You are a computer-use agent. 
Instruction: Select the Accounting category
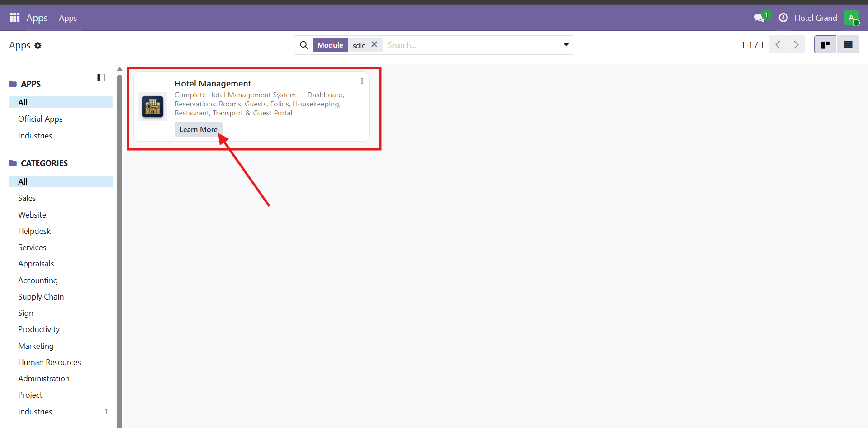38,281
